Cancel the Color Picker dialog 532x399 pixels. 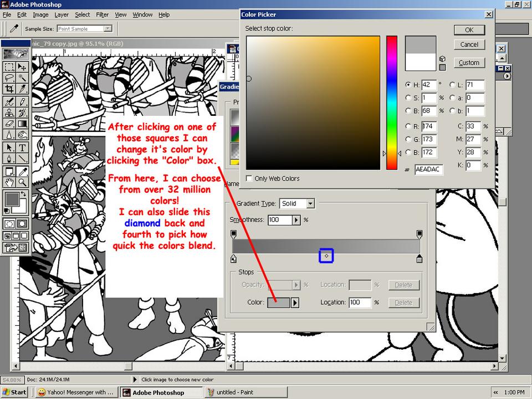point(469,44)
